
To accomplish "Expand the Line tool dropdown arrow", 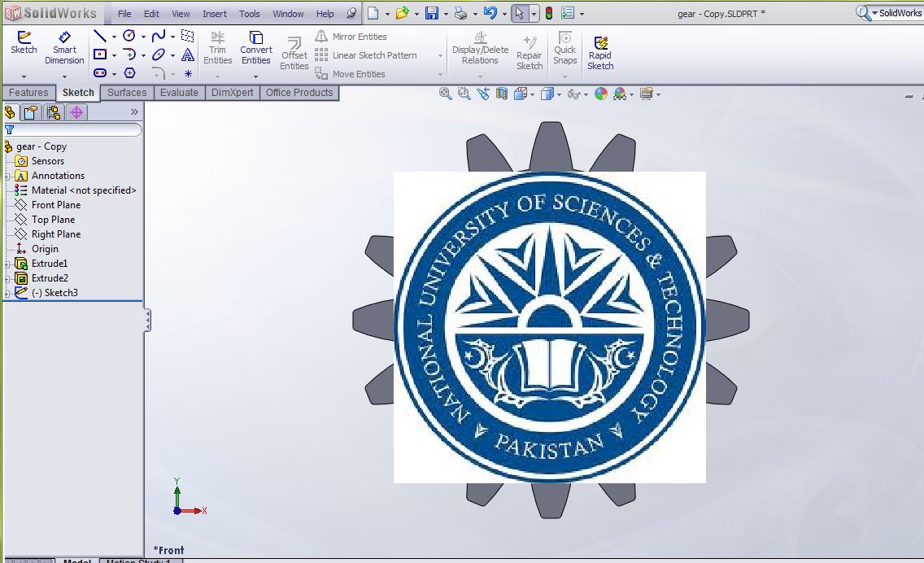I will (115, 37).
